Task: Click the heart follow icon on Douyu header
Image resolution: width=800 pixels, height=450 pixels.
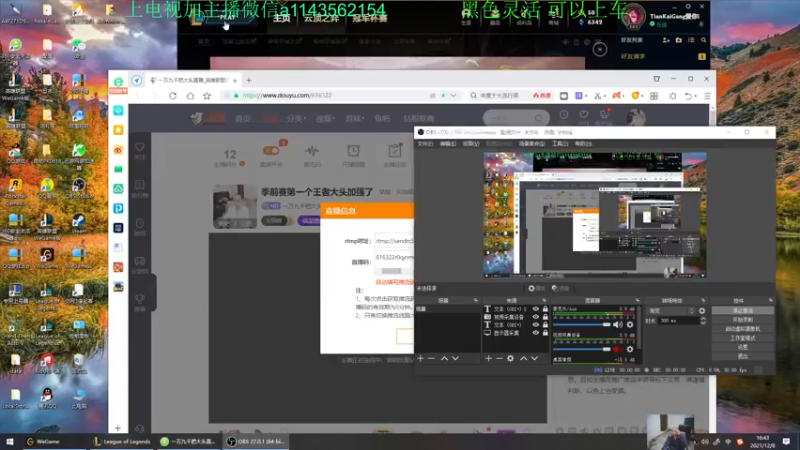Action: [x=584, y=115]
